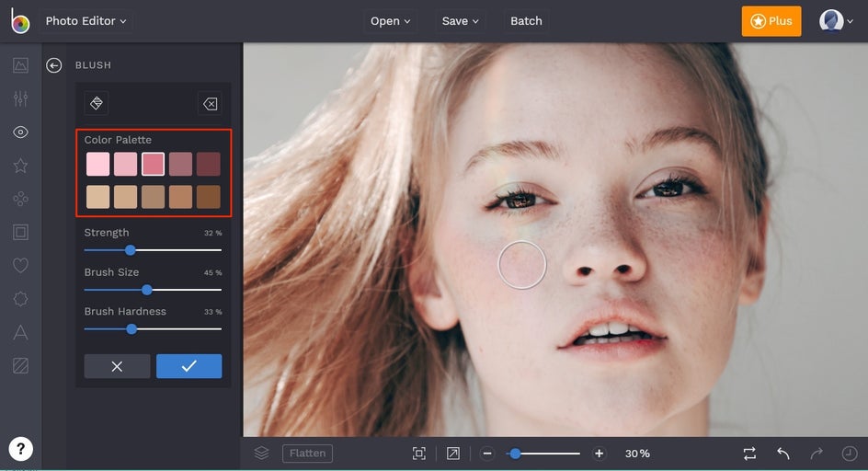Click the Strength 32 % value
The height and width of the screenshot is (471, 868).
click(x=212, y=234)
